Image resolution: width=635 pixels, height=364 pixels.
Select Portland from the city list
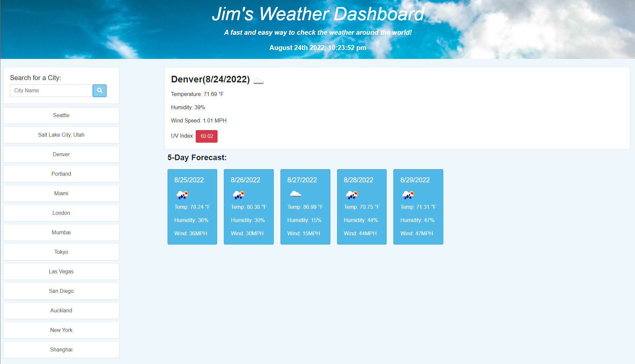pos(61,174)
